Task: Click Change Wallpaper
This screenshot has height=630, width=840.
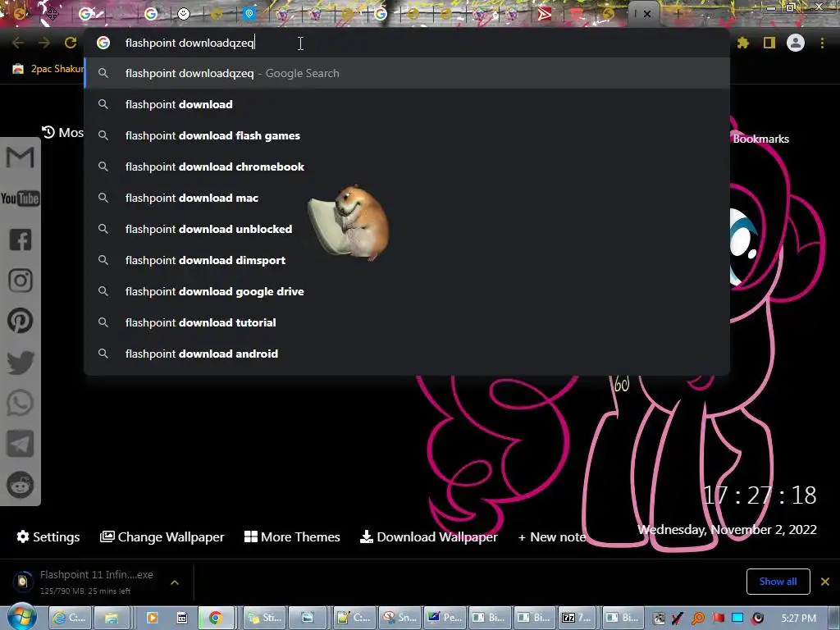Action: click(162, 536)
